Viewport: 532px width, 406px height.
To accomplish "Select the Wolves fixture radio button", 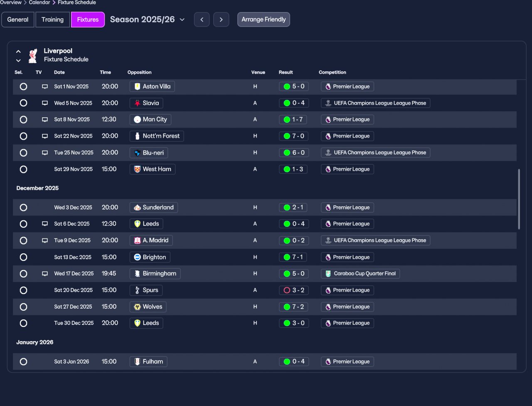I will (x=23, y=307).
